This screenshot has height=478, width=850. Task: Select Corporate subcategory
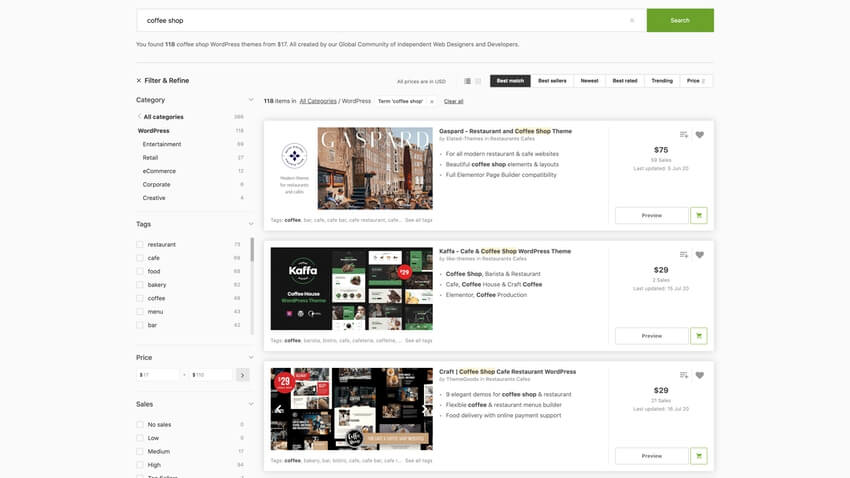click(x=156, y=185)
